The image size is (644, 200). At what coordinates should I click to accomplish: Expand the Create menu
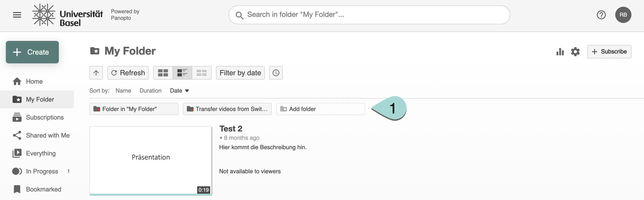pyautogui.click(x=32, y=52)
